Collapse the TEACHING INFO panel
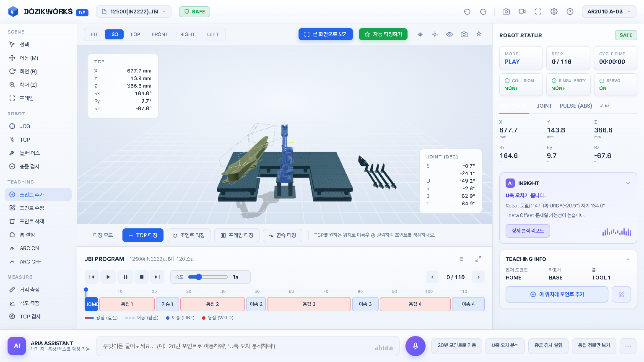 (628, 259)
